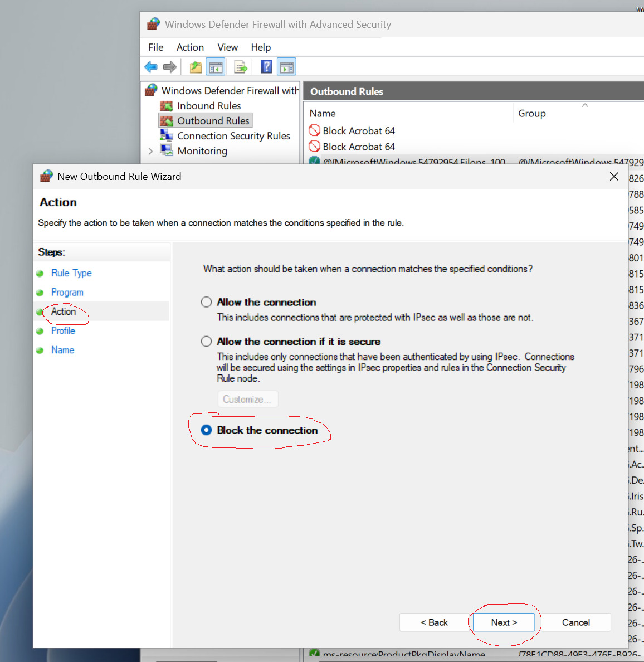The width and height of the screenshot is (644, 662).
Task: Go to Program step link
Action: pos(67,292)
